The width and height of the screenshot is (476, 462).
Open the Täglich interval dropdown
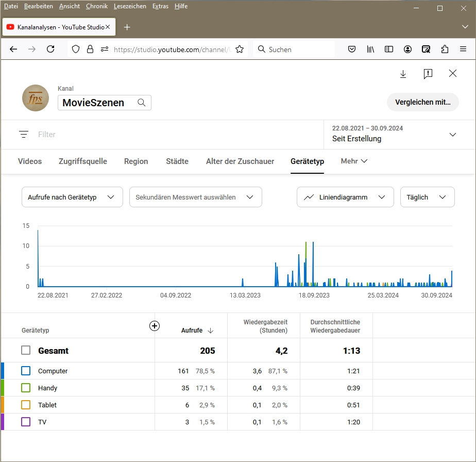[x=427, y=197]
